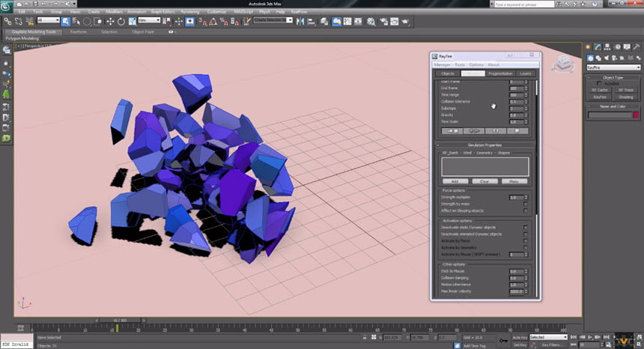Enable the Strength by mass checkbox
Viewport: 644px width, 349px height.
pos(526,204)
